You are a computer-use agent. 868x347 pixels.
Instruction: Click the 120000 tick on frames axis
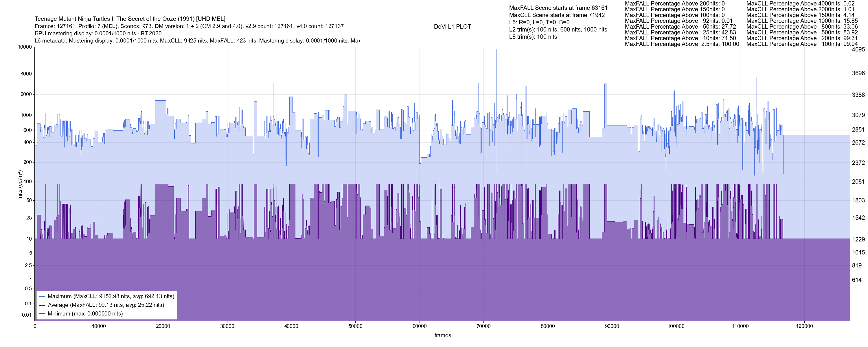click(x=804, y=326)
